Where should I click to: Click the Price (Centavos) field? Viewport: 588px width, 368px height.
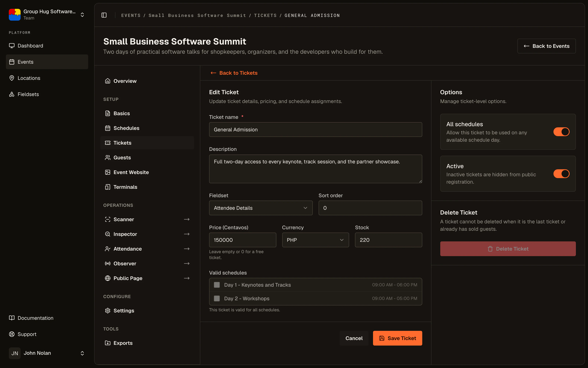click(x=243, y=240)
